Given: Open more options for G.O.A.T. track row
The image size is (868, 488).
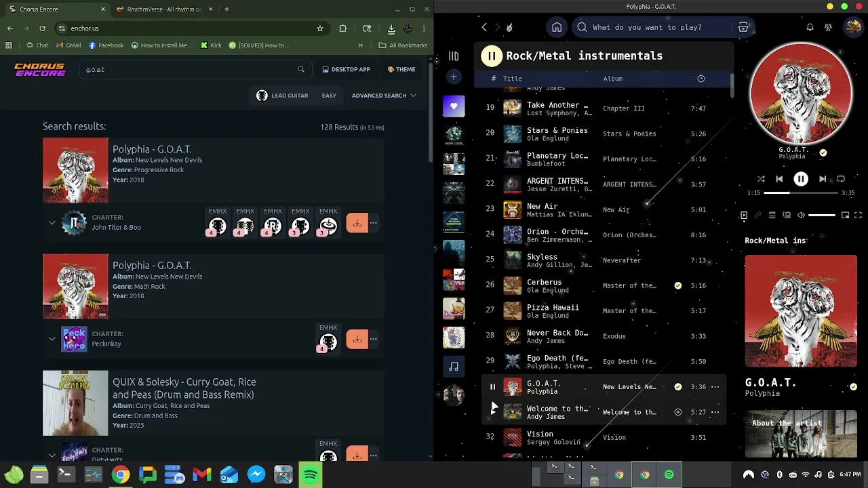Looking at the screenshot, I should click(x=715, y=387).
